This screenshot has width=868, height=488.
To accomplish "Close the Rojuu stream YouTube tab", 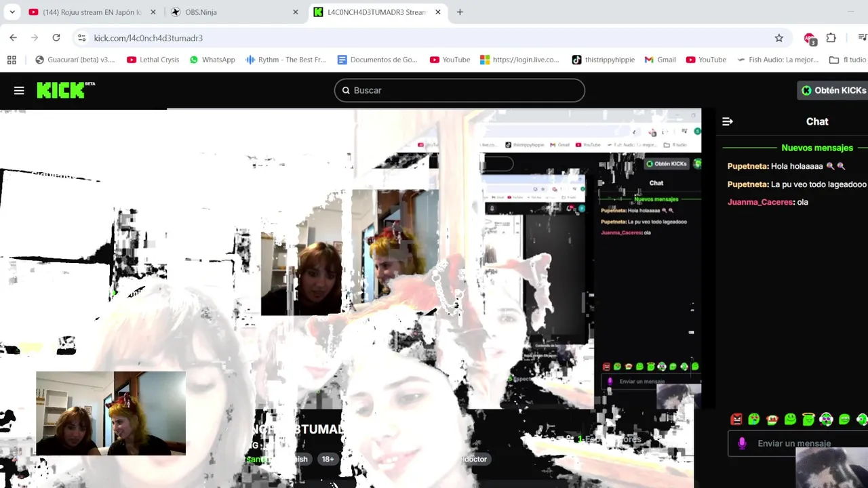I will pos(153,12).
